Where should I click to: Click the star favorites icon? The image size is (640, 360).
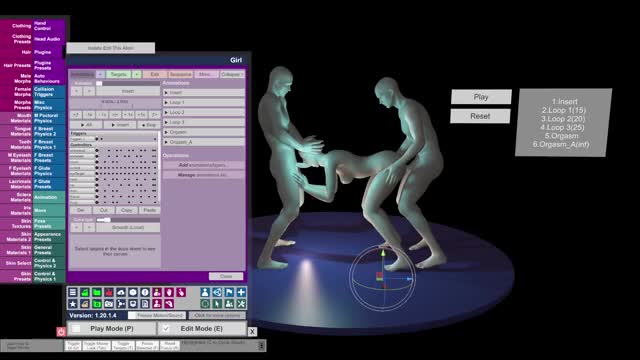(x=73, y=304)
